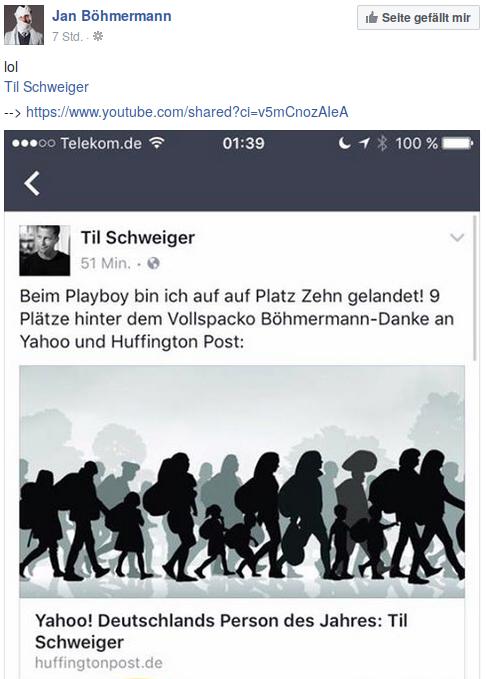
Task: Expand the post options chevron
Action: 457,237
